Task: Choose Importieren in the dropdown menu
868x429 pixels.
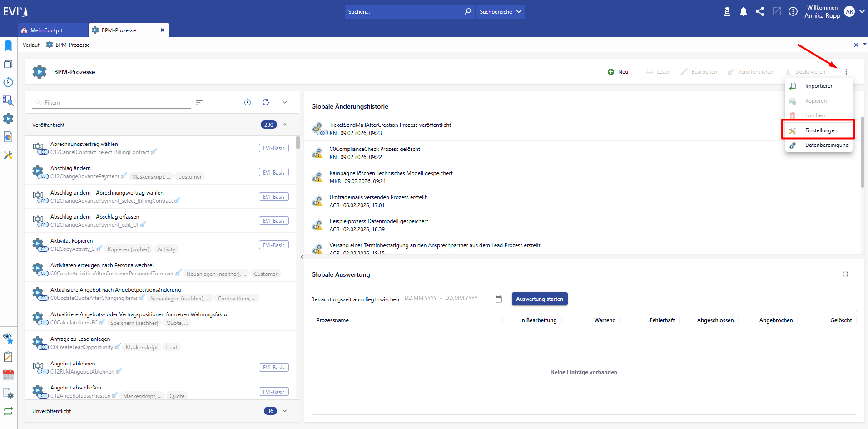Action: 819,86
